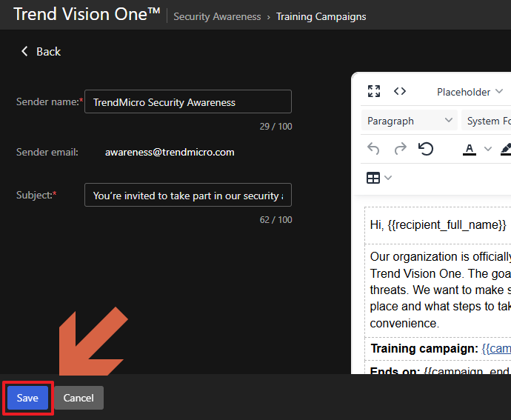Screen dimensions: 511x420
Task: Expand the text color picker arrow
Action: click(487, 149)
